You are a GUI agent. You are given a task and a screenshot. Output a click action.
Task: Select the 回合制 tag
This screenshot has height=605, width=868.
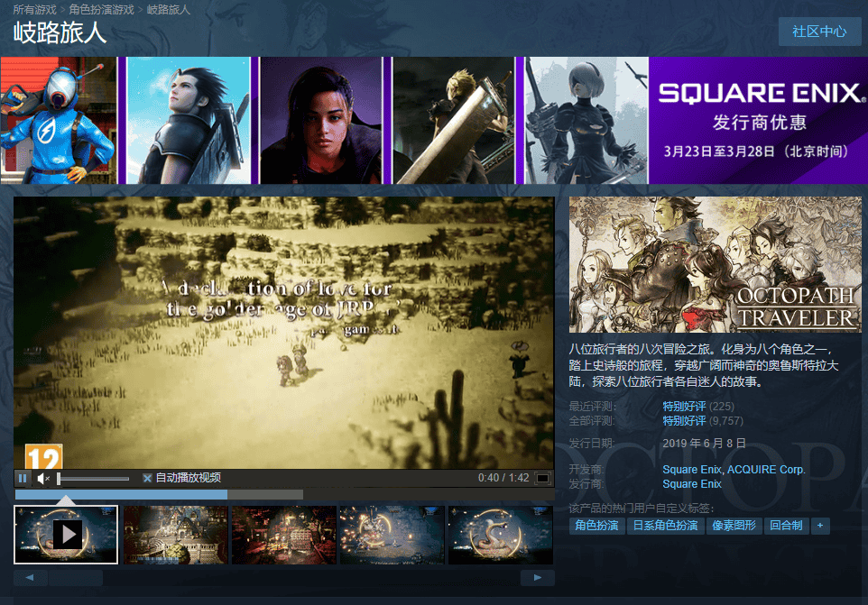[x=786, y=526]
